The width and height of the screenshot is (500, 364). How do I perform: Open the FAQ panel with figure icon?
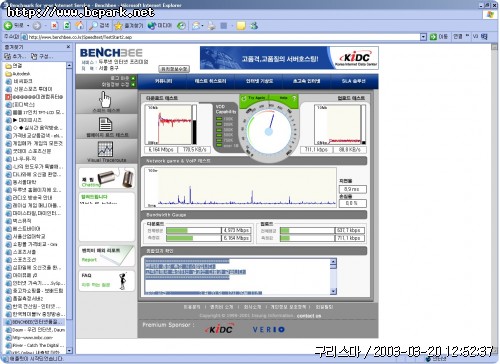tap(107, 281)
